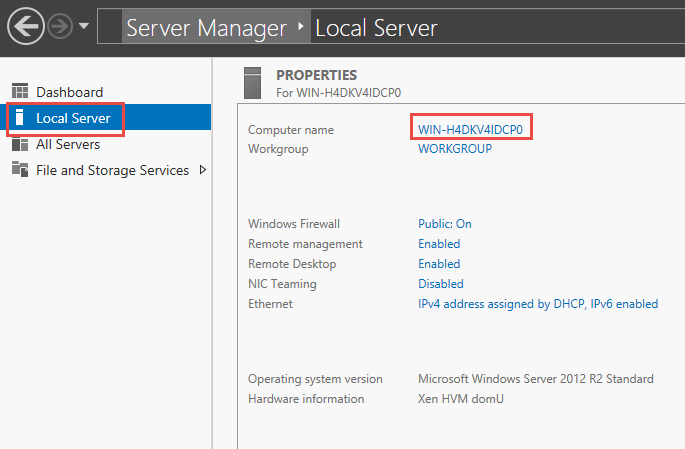The width and height of the screenshot is (685, 449).
Task: Click the 'Remote Desktop' label
Action: coord(292,264)
